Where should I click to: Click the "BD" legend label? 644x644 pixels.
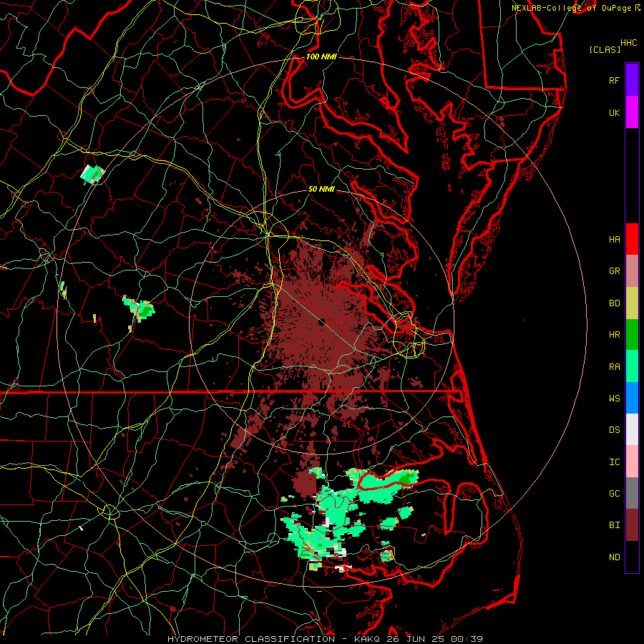[614, 303]
